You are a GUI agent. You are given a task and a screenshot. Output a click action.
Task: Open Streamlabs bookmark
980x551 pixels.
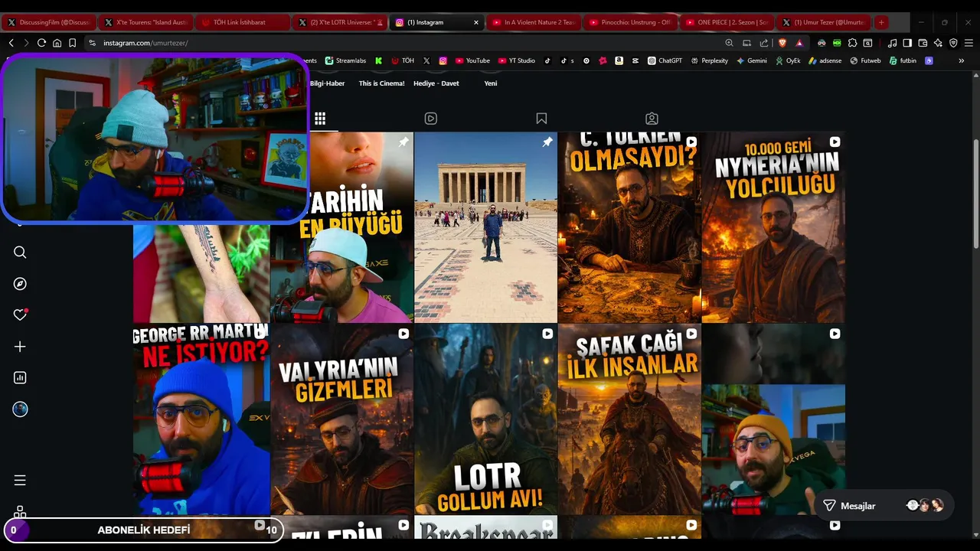(x=345, y=60)
